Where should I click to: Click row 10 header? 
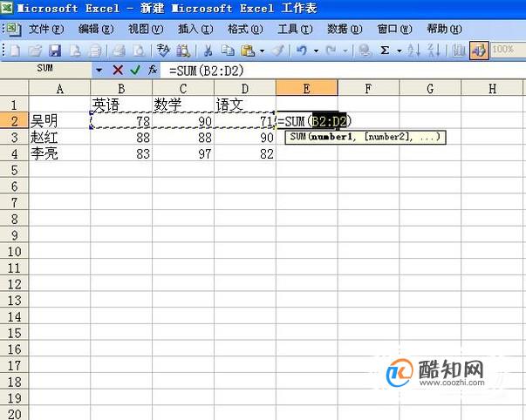pyautogui.click(x=15, y=252)
